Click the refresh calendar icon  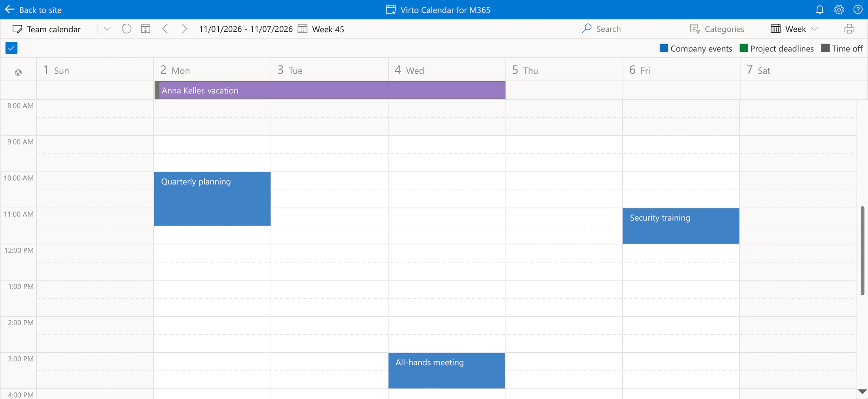tap(126, 29)
